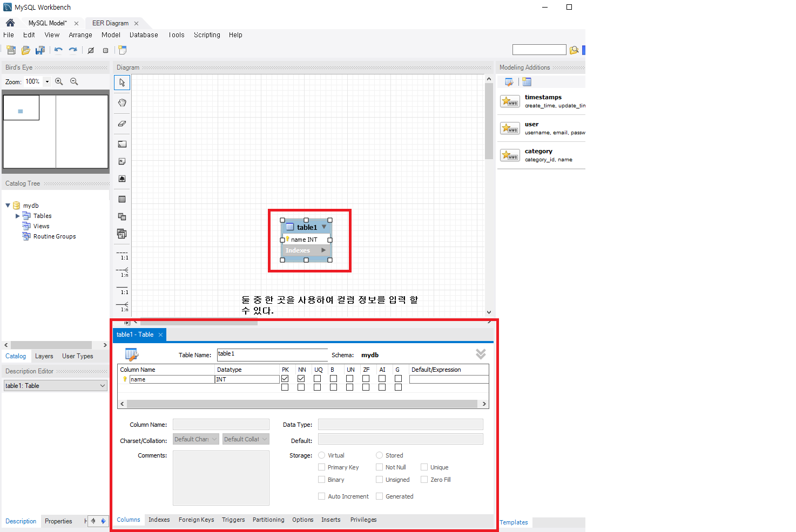Switch to the MySQL Model tab

pos(48,23)
